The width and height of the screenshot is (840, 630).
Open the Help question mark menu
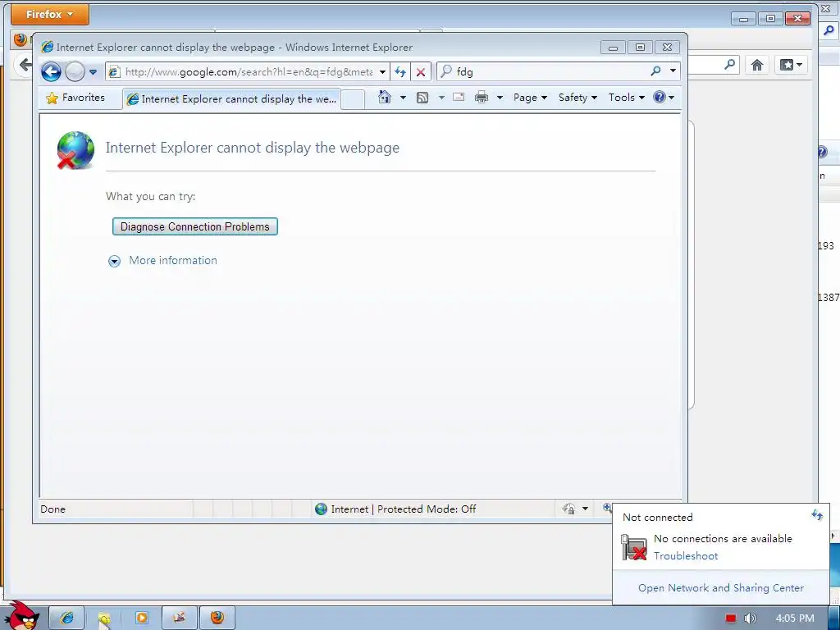coord(664,97)
